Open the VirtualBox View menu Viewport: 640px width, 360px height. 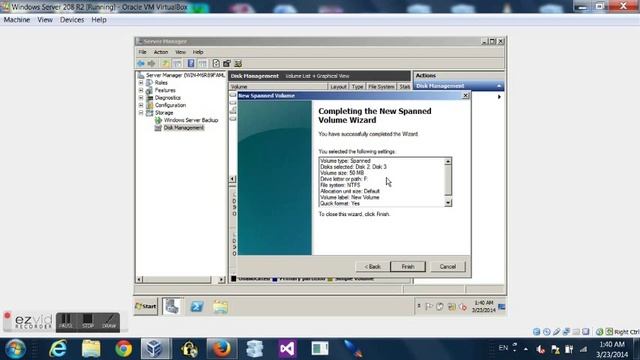click(45, 20)
